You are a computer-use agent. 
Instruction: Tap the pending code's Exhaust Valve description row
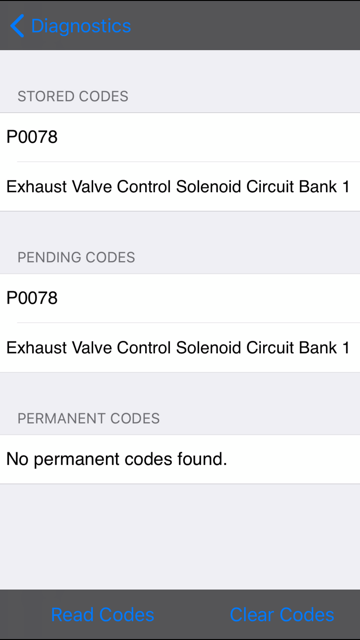click(x=180, y=347)
